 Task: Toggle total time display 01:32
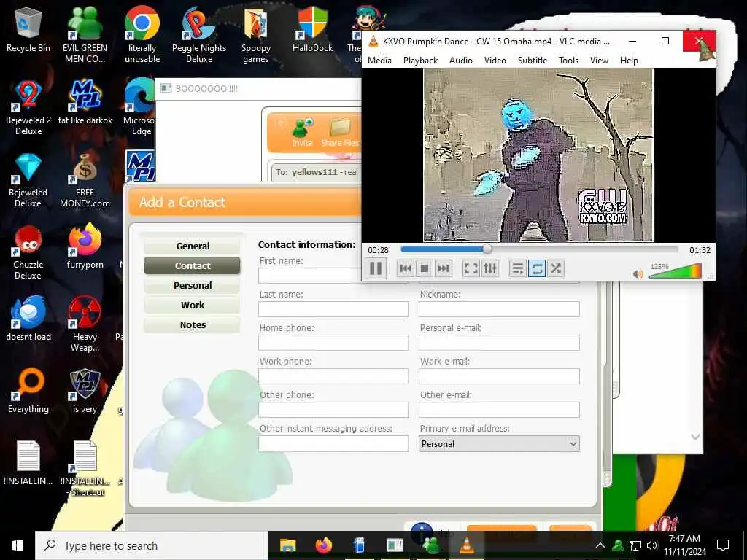pyautogui.click(x=700, y=250)
